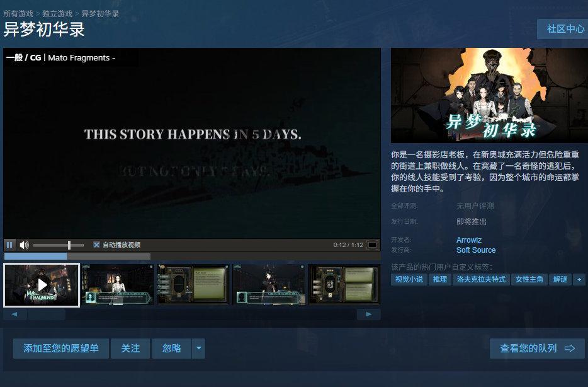Click the thumbnail strip scrollbar handle
This screenshot has height=387, width=588.
click(47, 315)
